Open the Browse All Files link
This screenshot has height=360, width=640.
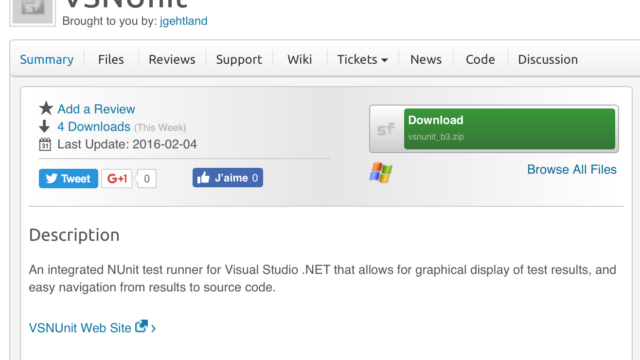pos(571,169)
